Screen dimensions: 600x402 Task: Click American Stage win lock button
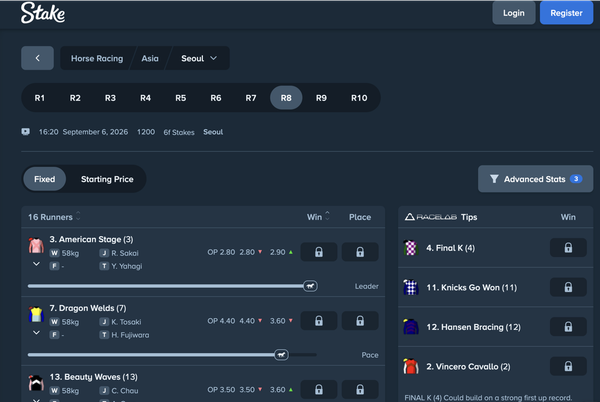[x=319, y=252]
